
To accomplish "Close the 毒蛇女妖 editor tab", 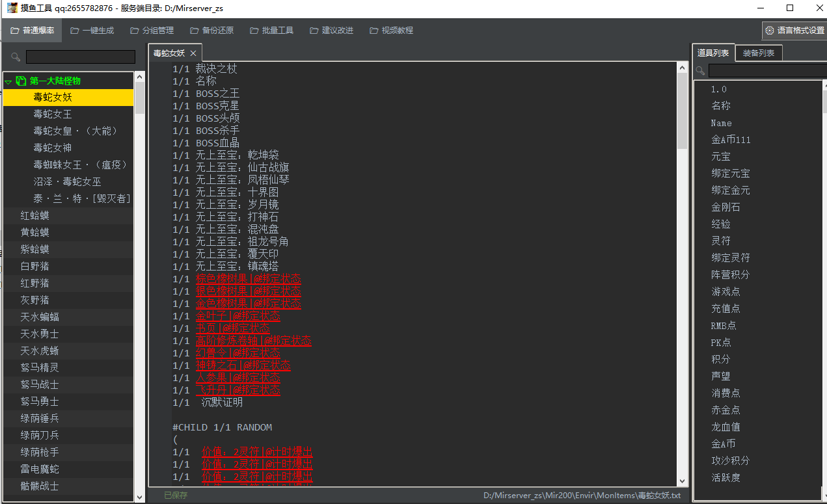I will pyautogui.click(x=193, y=53).
